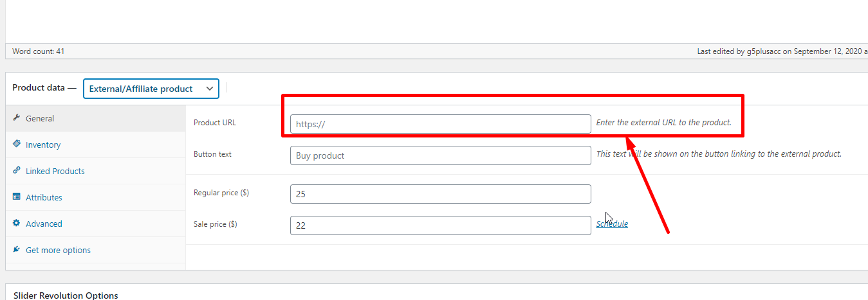Select the Regular price input box

pos(440,194)
